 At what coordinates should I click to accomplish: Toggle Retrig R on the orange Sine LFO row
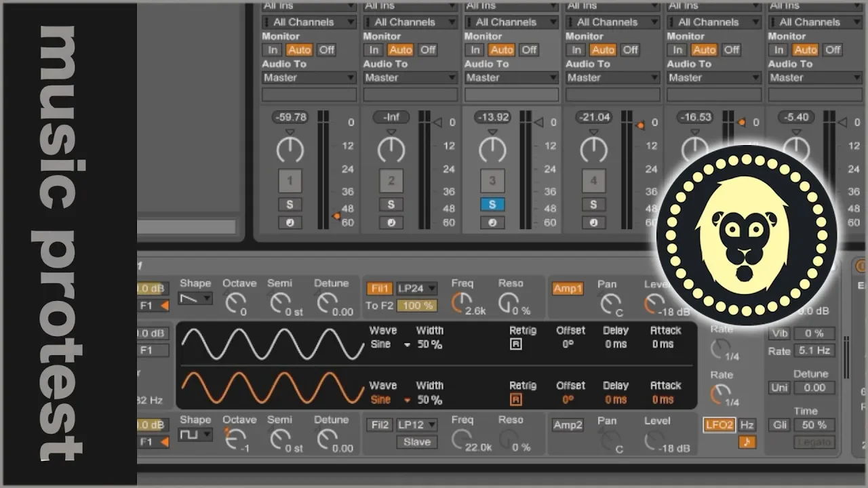tap(515, 400)
